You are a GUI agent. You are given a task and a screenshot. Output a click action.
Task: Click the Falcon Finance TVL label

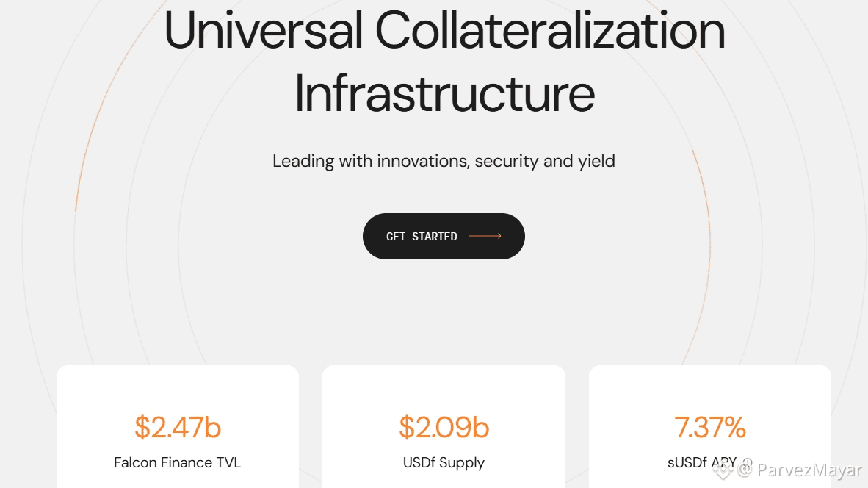[178, 463]
